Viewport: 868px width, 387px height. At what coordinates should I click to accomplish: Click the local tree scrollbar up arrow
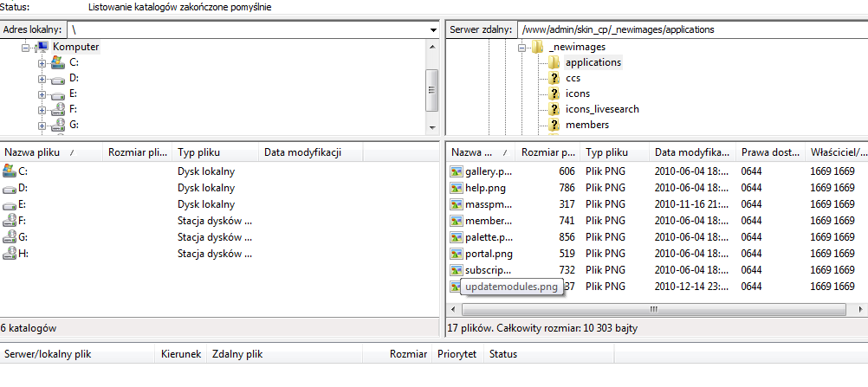tap(432, 47)
